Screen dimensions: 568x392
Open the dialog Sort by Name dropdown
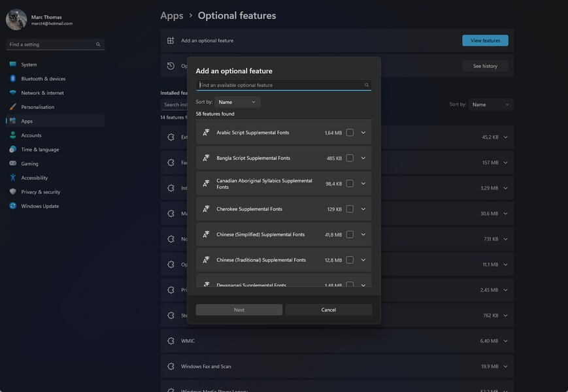tap(237, 102)
